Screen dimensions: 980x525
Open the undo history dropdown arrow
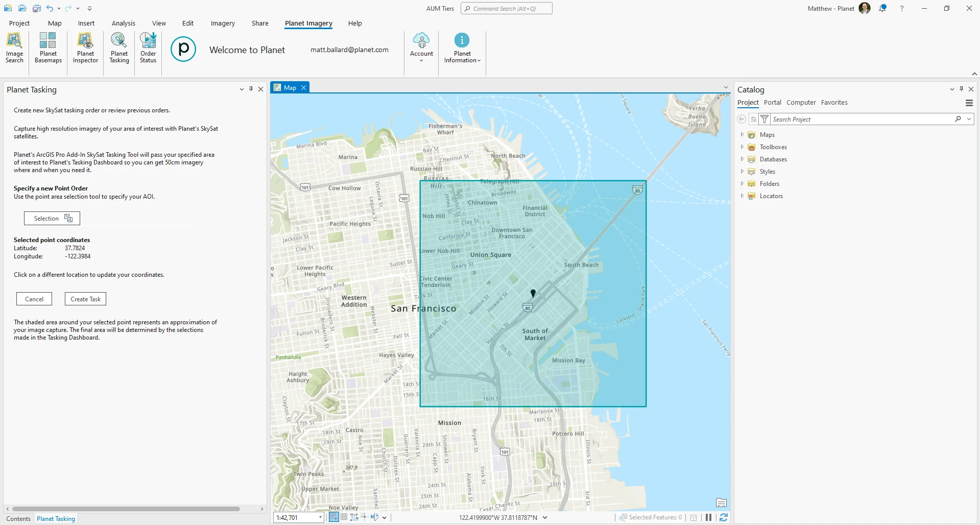(59, 8)
